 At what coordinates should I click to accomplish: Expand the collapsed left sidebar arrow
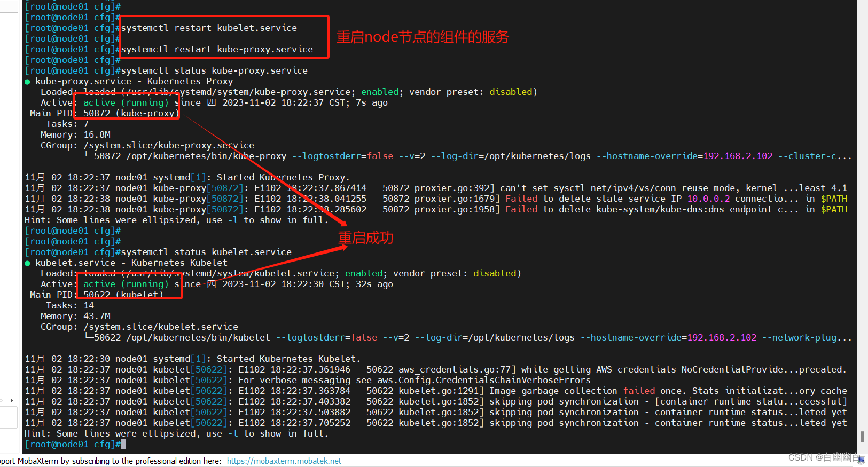12,400
